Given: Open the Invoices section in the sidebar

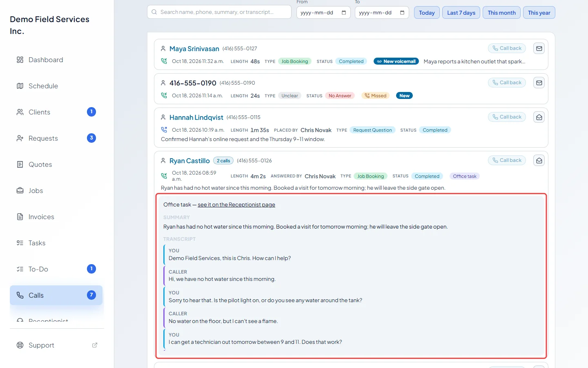Looking at the screenshot, I should pos(56,217).
